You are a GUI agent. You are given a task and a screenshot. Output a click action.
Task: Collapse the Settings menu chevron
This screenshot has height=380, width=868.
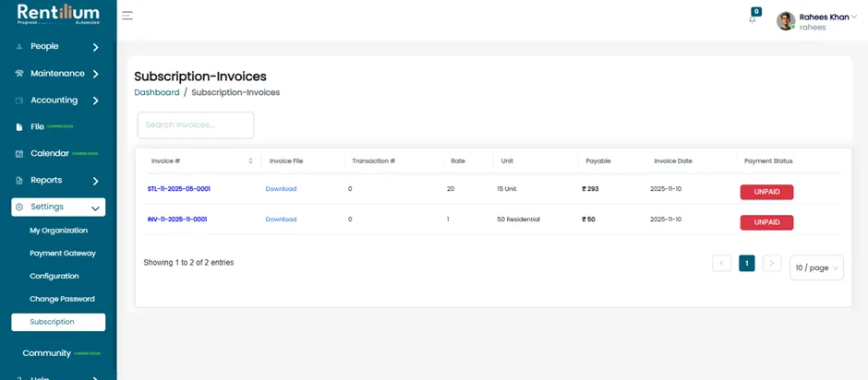pyautogui.click(x=95, y=208)
